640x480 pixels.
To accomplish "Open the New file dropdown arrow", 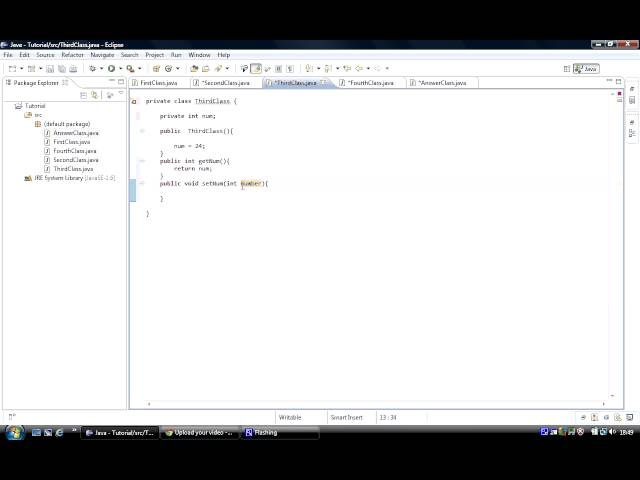I will coord(22,69).
